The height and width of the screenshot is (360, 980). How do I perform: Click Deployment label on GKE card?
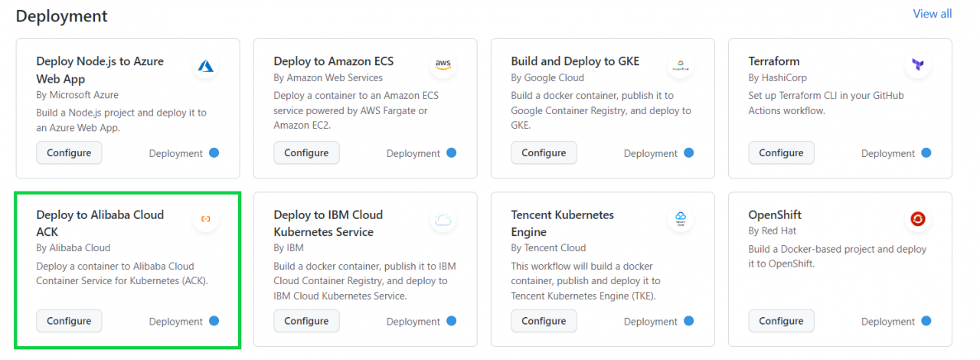click(650, 153)
